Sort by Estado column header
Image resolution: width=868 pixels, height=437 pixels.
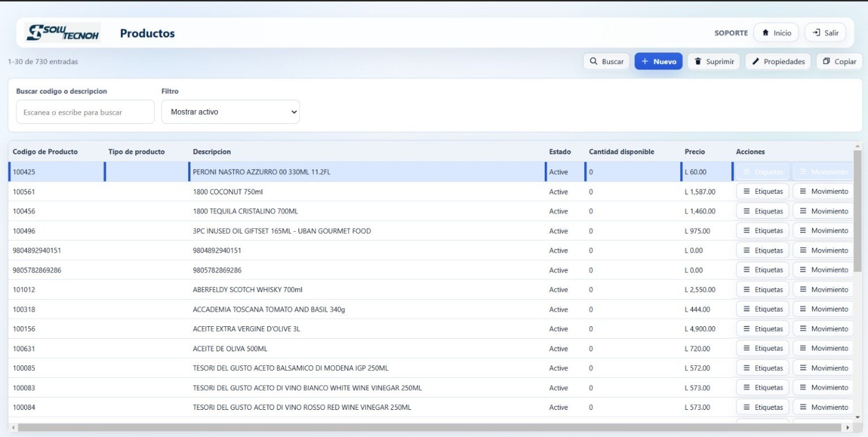(x=560, y=152)
